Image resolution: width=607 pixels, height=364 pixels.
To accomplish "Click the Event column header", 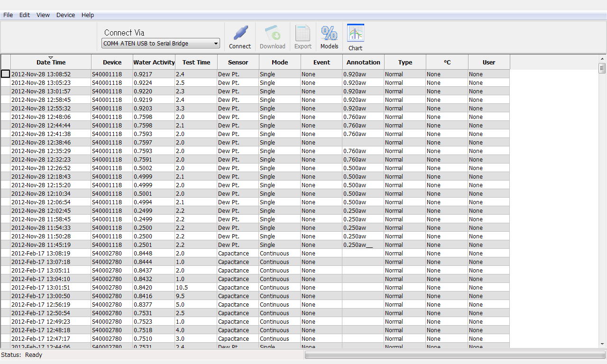I will point(322,62).
